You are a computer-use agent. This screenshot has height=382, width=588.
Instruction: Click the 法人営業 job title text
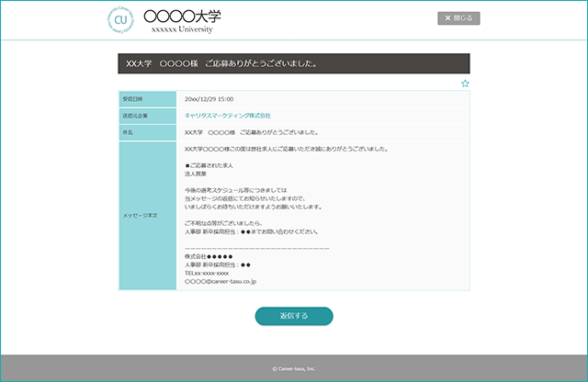(x=196, y=174)
